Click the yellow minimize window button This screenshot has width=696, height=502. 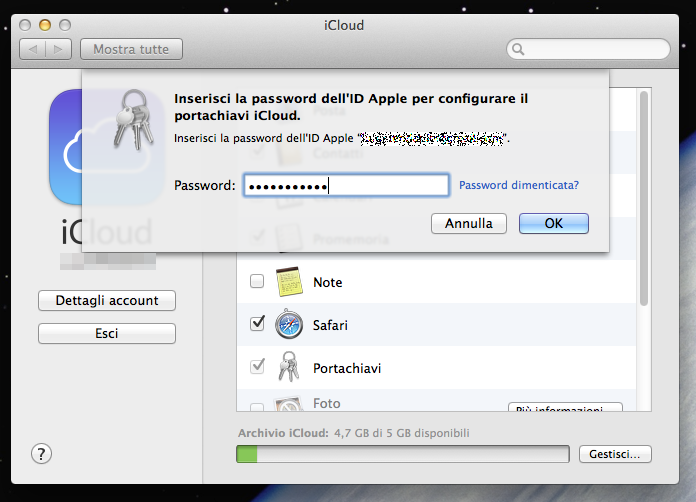pos(45,25)
